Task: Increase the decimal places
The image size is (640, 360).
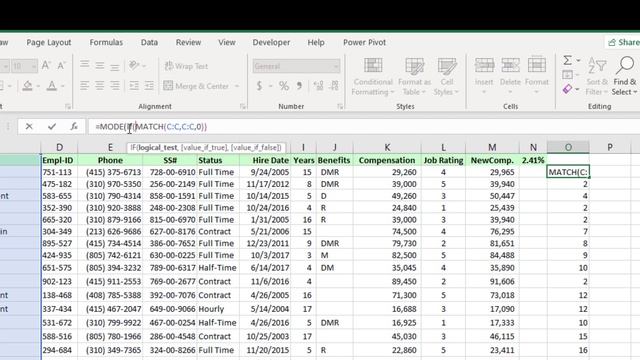Action: [x=318, y=86]
